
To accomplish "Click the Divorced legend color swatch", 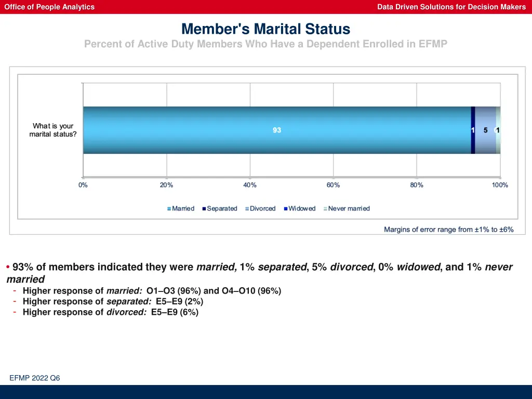I will [247, 209].
